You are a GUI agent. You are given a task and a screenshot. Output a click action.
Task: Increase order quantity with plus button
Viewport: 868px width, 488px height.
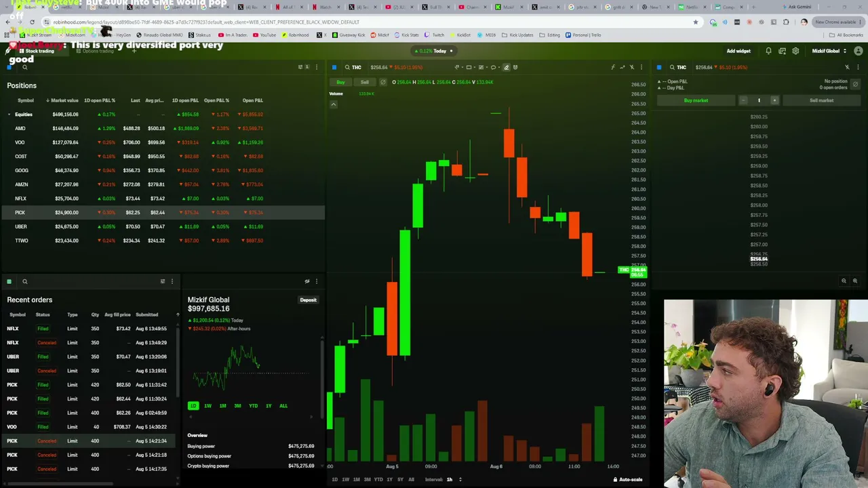774,100
